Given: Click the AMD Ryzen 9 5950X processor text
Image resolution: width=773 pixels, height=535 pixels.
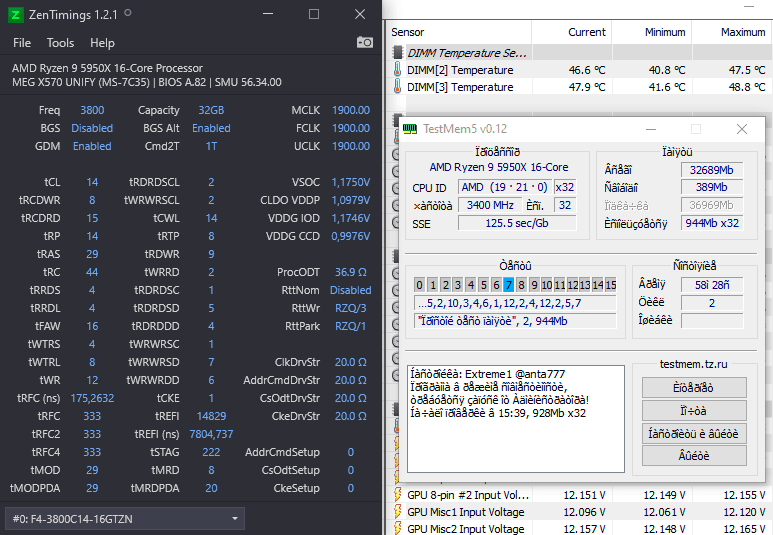Looking at the screenshot, I should pos(107,68).
